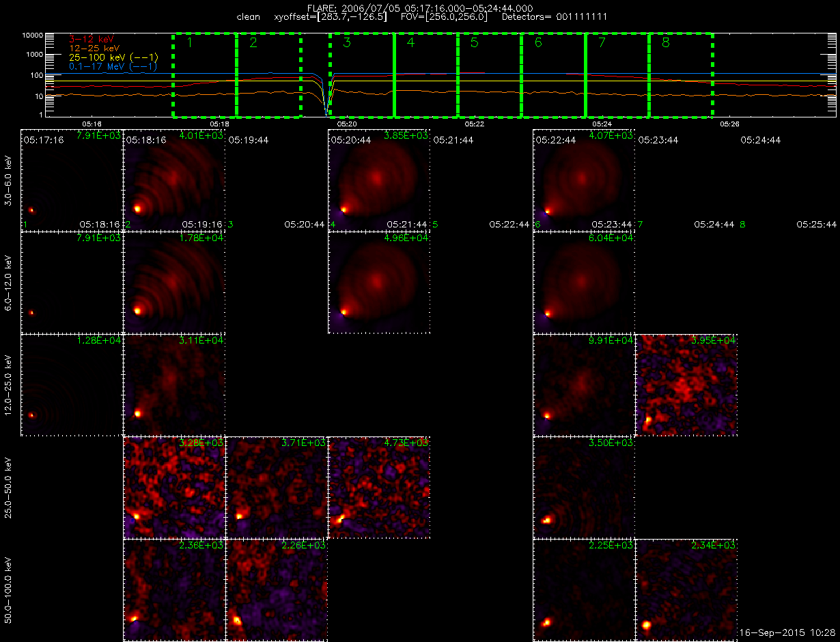Viewport: 840px width, 642px height.
Task: Click the 05:20 time axis tick label
Action: (347, 124)
